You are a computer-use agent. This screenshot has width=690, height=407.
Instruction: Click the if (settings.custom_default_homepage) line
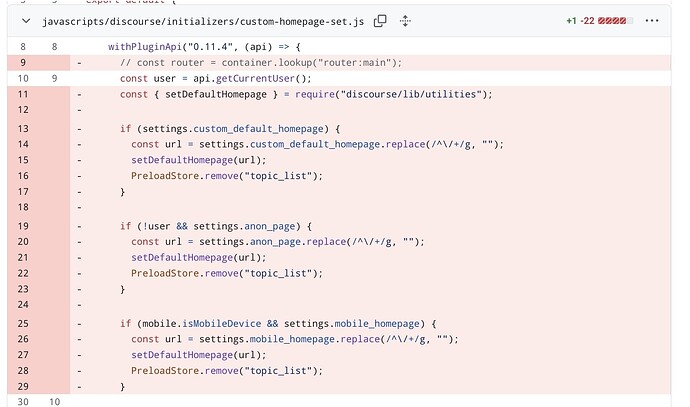click(230, 129)
